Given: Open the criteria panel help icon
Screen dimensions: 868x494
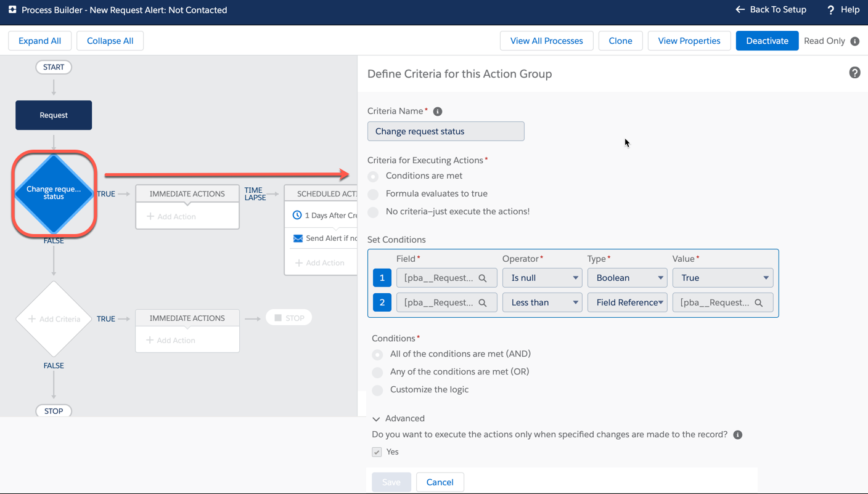Looking at the screenshot, I should point(854,72).
